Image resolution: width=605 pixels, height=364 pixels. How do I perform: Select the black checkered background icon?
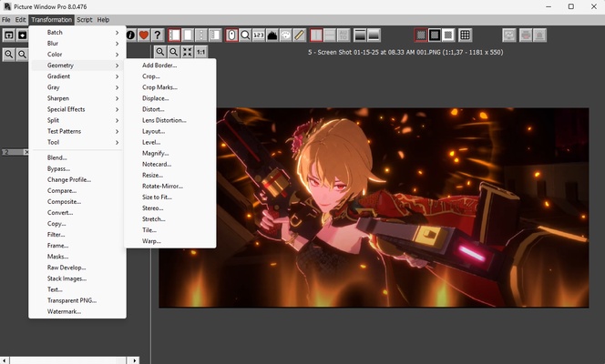tap(435, 35)
